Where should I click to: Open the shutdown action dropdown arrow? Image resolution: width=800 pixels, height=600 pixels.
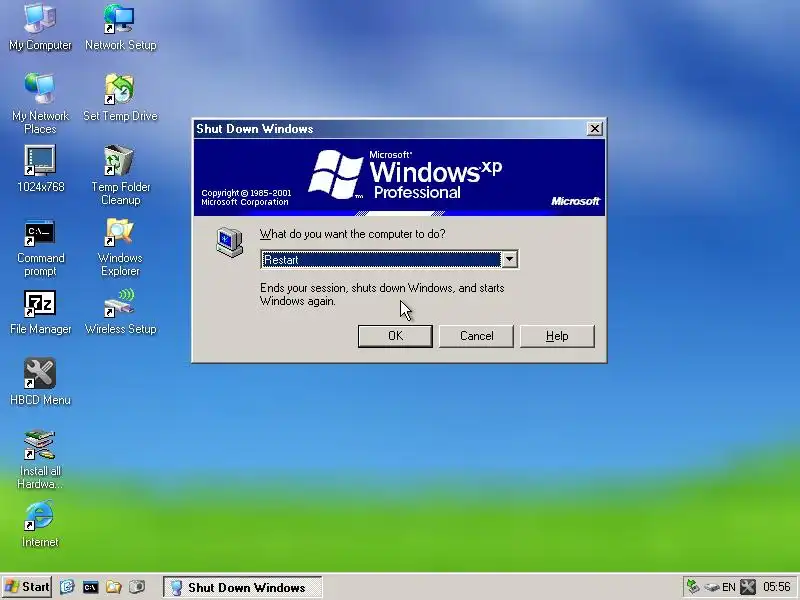(x=509, y=260)
